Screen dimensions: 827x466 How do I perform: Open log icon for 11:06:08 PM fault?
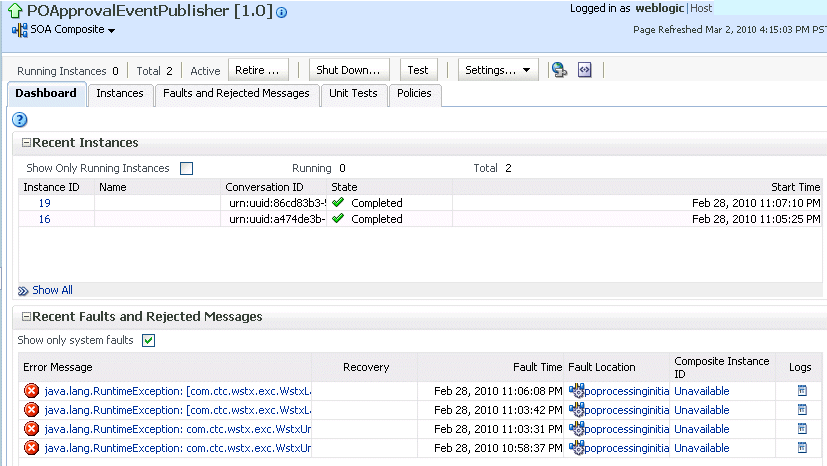(802, 391)
